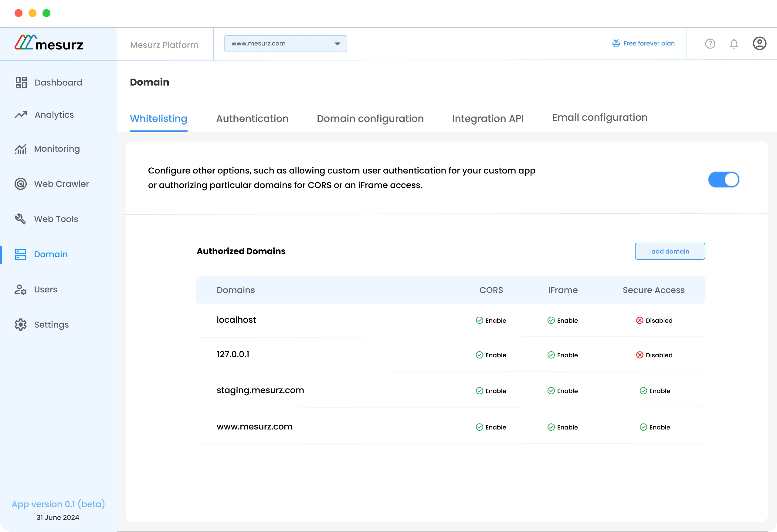
Task: Show notifications via the bell icon
Action: coord(734,44)
